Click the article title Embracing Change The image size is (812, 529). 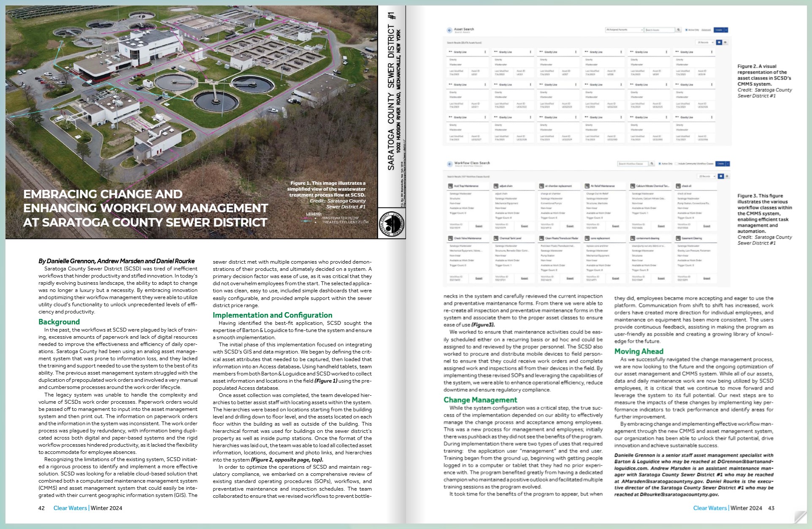(x=146, y=208)
